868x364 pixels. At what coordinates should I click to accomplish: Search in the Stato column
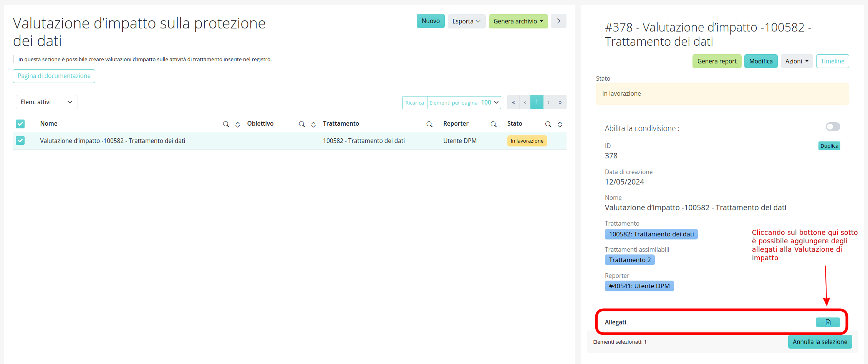point(548,124)
